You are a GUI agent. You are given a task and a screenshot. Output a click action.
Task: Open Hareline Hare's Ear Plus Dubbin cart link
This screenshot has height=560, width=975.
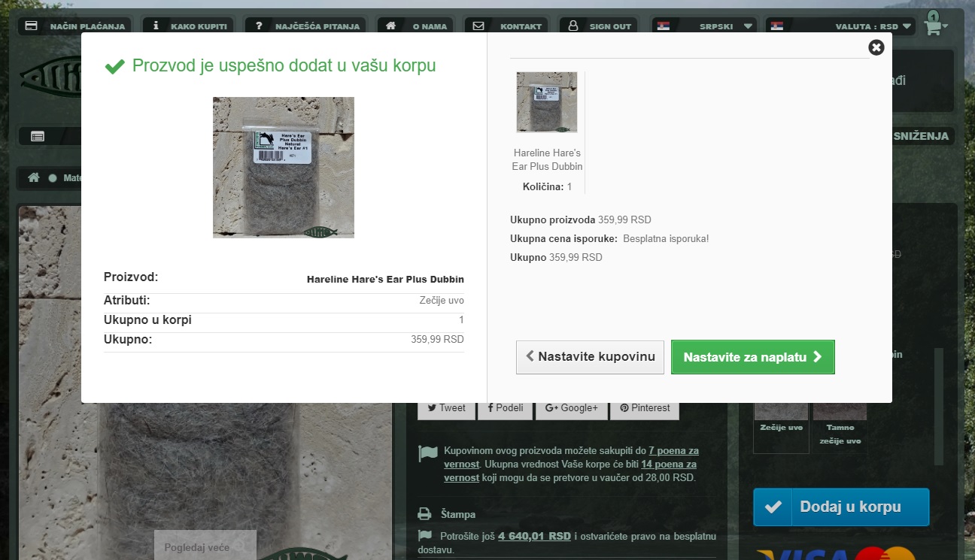(548, 159)
